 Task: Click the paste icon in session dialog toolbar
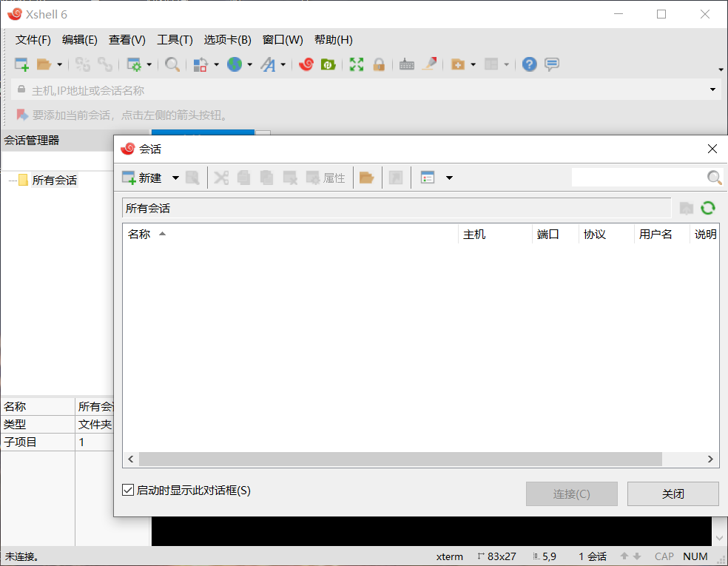click(266, 178)
